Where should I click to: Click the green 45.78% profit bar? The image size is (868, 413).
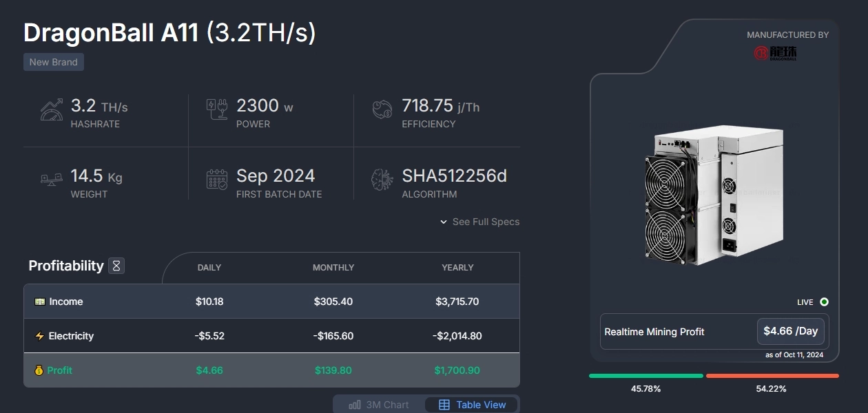pyautogui.click(x=645, y=376)
